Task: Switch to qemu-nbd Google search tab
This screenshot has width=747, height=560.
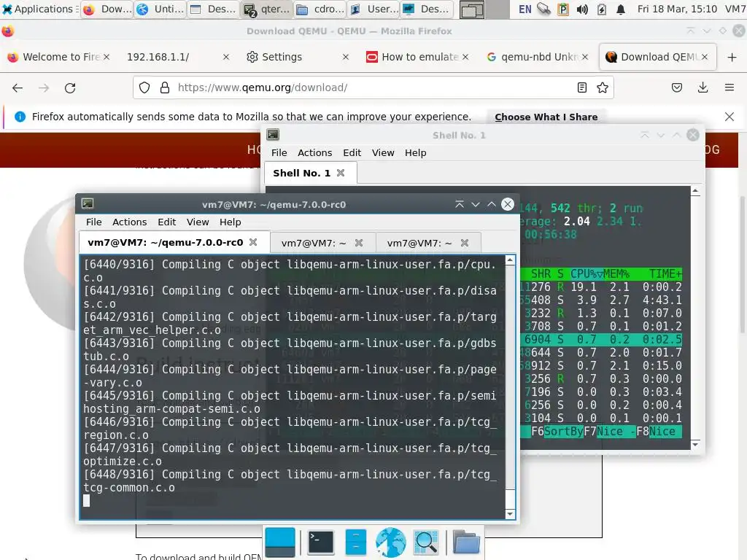Action: click(x=537, y=57)
